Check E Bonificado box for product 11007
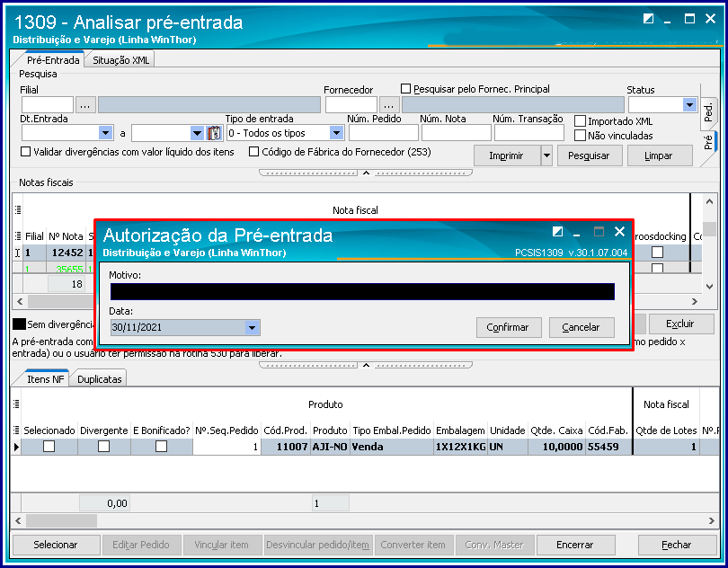Screen dimensions: 728x568 [x=161, y=447]
